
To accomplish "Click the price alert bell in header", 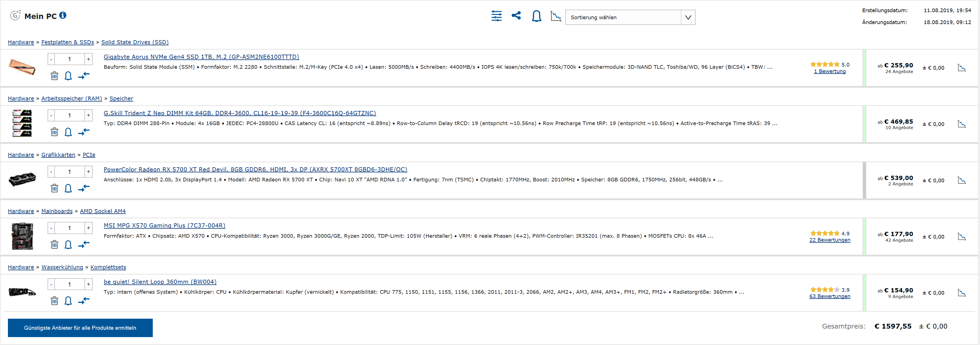I will [536, 16].
